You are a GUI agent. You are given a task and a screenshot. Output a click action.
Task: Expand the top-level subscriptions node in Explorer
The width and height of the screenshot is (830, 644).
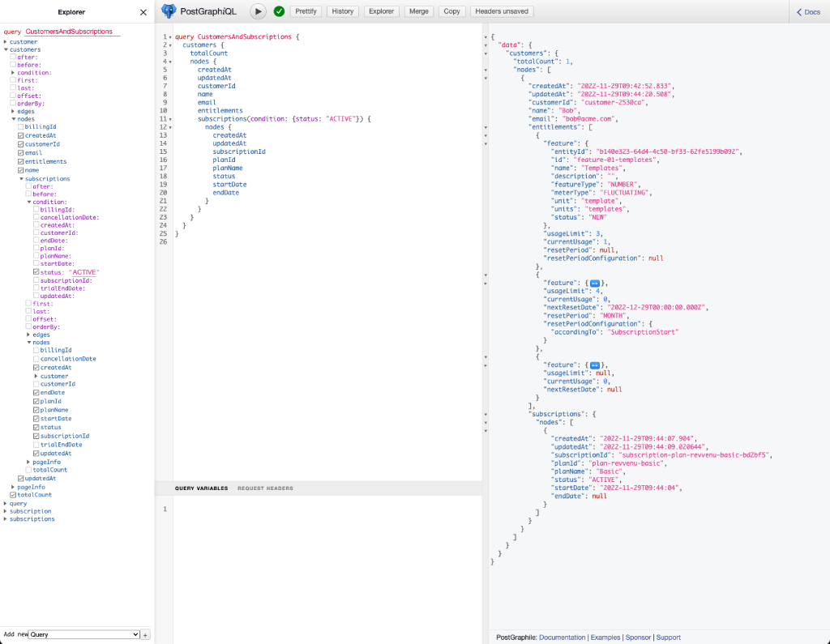point(6,519)
